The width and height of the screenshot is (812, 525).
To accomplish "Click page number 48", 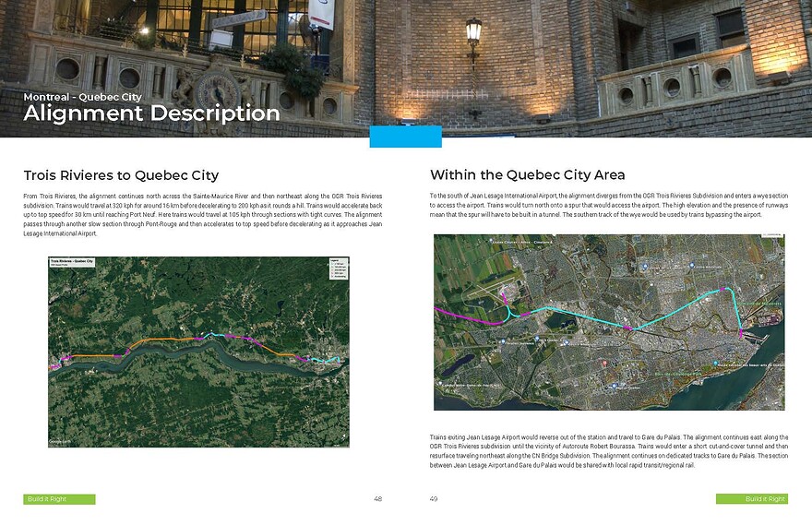I will pyautogui.click(x=378, y=499).
